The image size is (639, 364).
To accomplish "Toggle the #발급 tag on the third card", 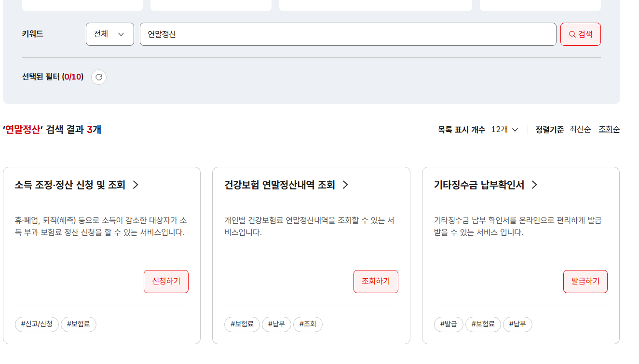I will click(449, 324).
